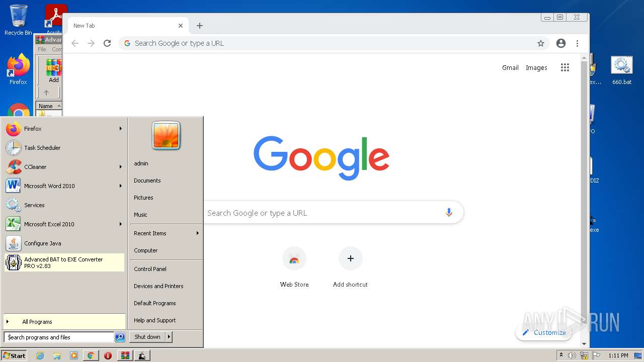
Task: Open volume control in system tray
Action: click(572, 355)
